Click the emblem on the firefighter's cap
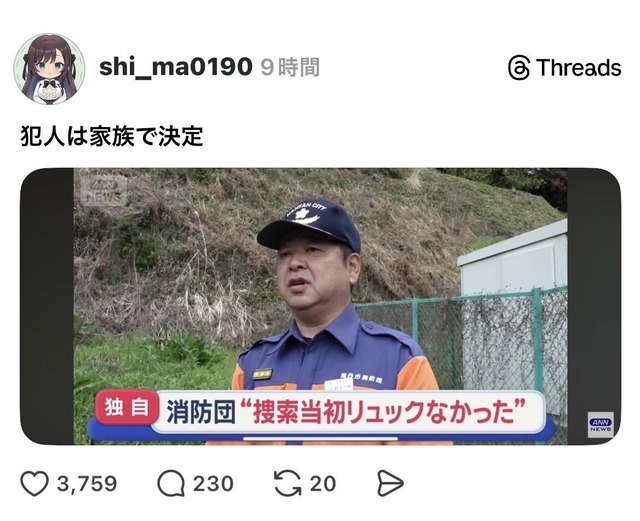 coord(304,214)
